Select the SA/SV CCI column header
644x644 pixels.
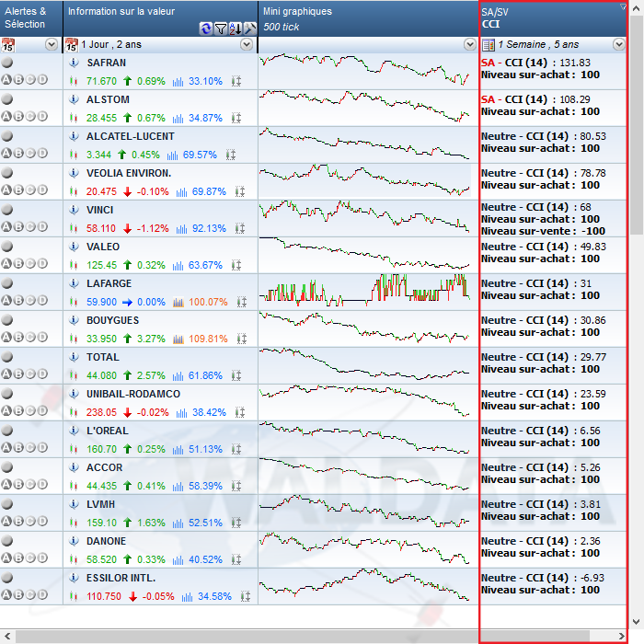553,18
